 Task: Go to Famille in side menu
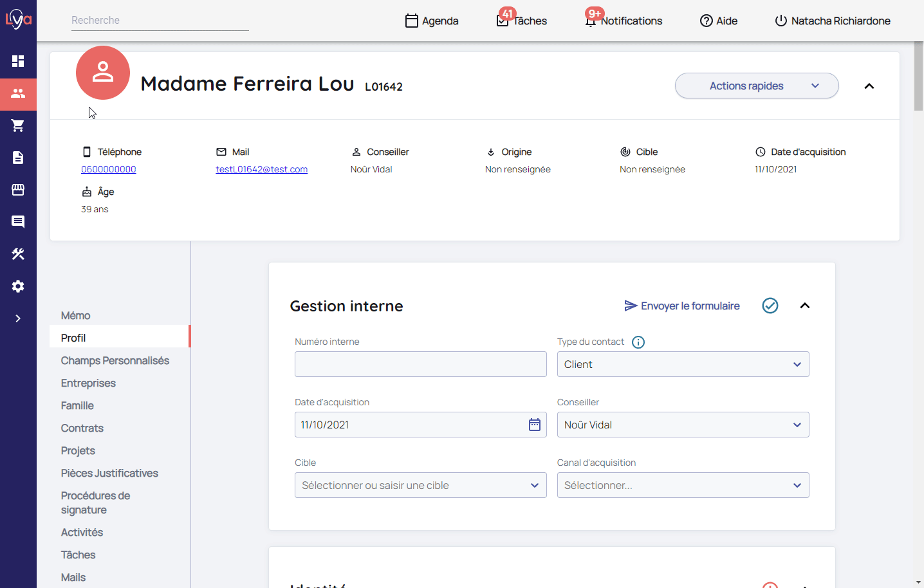tap(77, 406)
